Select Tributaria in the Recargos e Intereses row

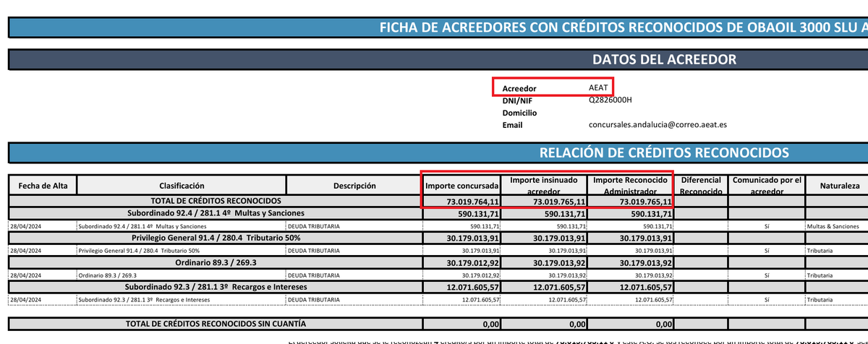tap(820, 299)
